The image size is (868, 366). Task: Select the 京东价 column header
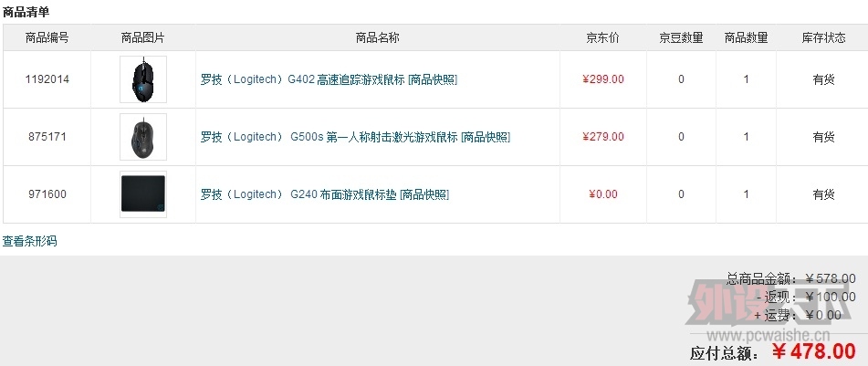tap(602, 37)
